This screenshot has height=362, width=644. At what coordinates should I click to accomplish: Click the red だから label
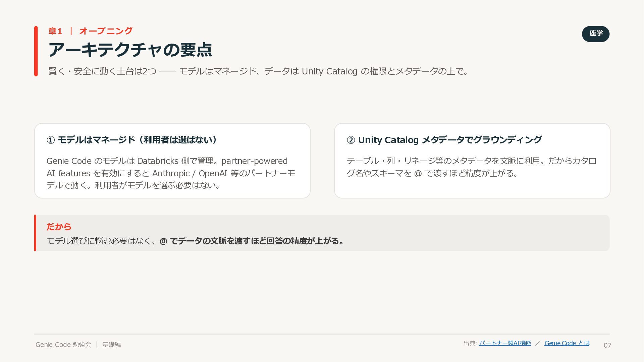(x=59, y=227)
